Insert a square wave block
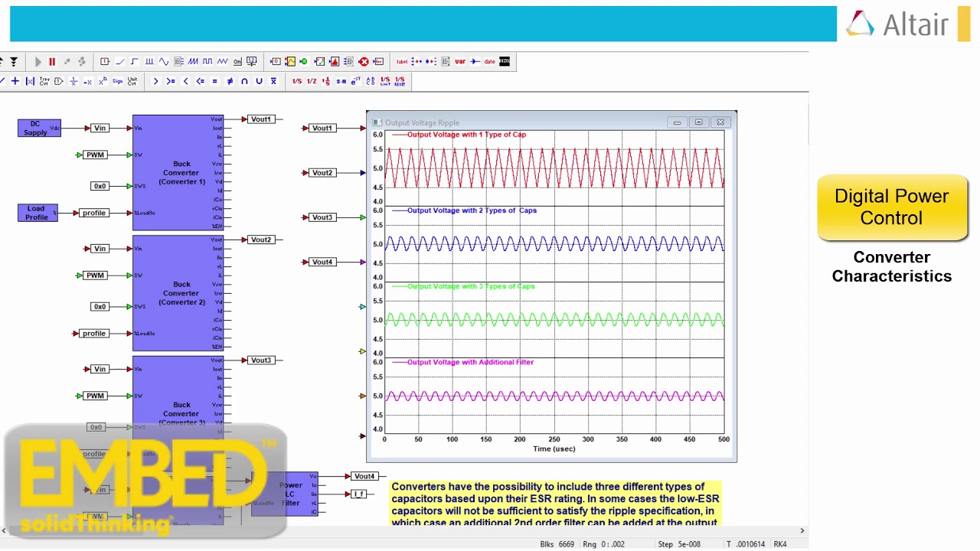The width and height of the screenshot is (980, 551). 207,61
